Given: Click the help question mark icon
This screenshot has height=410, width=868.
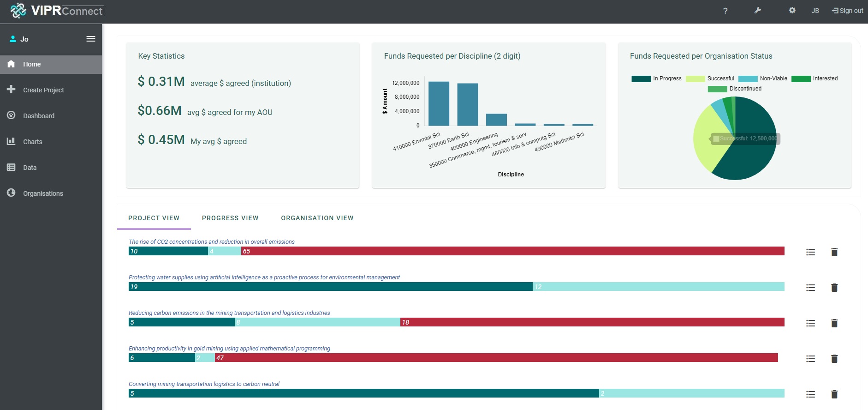Looking at the screenshot, I should pos(725,11).
